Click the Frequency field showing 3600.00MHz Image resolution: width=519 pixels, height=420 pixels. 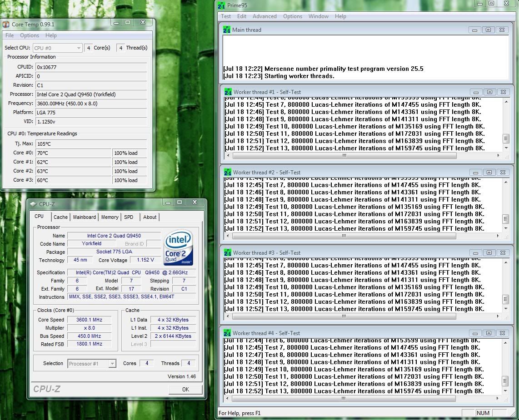pos(91,104)
